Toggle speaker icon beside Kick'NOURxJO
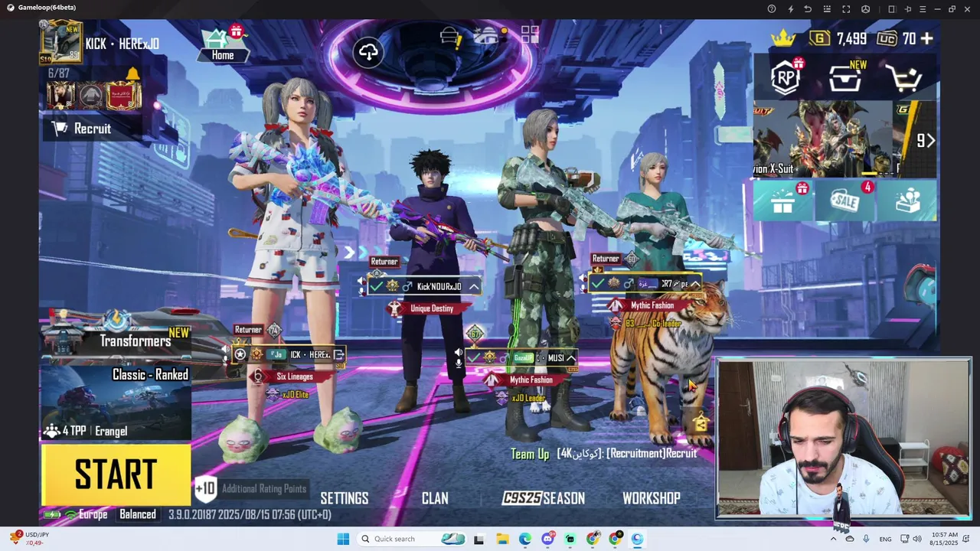This screenshot has height=551, width=980. (361, 281)
